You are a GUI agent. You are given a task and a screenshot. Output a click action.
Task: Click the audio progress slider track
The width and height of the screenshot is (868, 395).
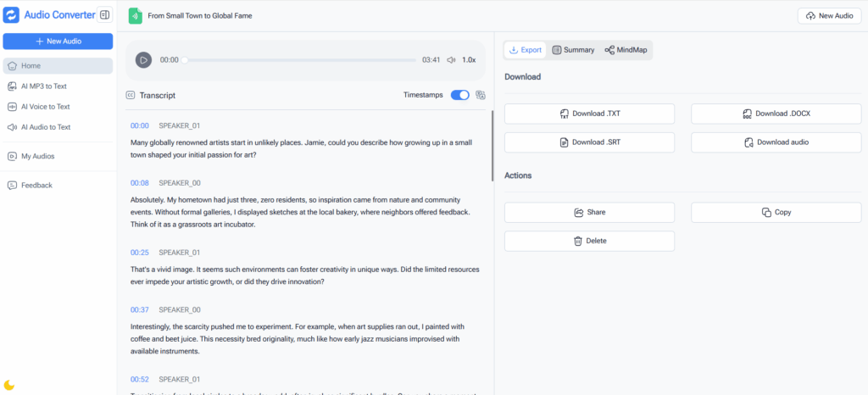pos(300,59)
